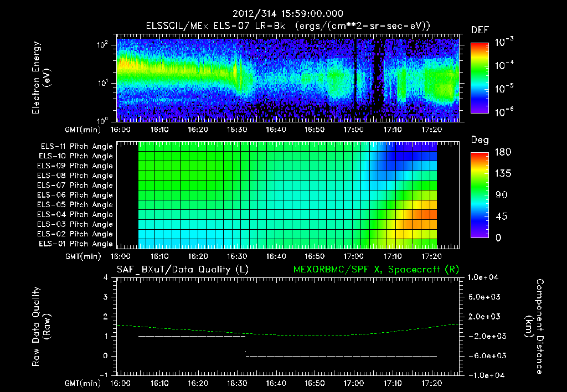Click the 180 value on Deg colorbar
The width and height of the screenshot is (567, 392).
coord(503,152)
